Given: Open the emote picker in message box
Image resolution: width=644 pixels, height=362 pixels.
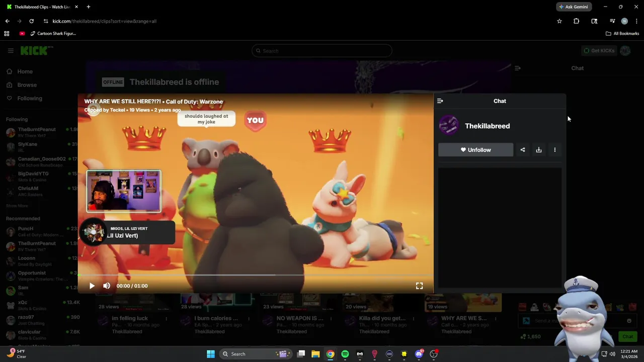Looking at the screenshot, I should coord(629,321).
